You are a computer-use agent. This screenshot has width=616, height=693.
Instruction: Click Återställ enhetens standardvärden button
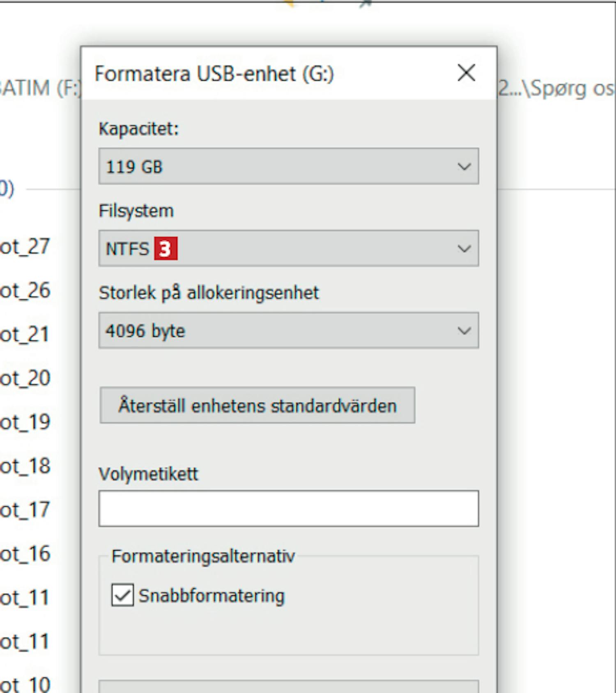(x=257, y=405)
